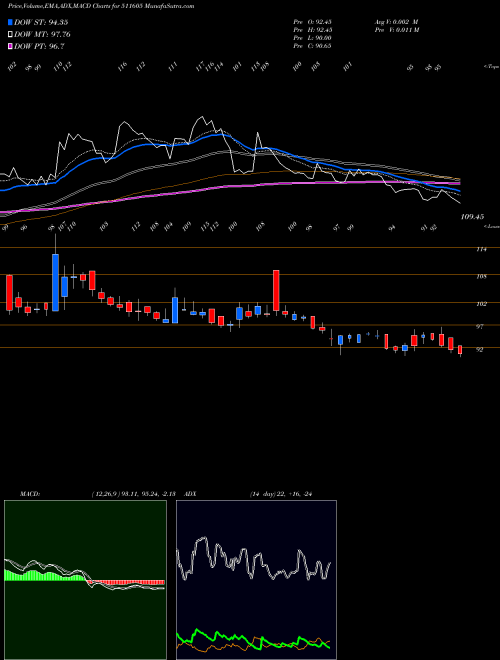The image size is (500, 660).
Task: Click the 102 price axis label
Action: pyautogui.click(x=481, y=303)
